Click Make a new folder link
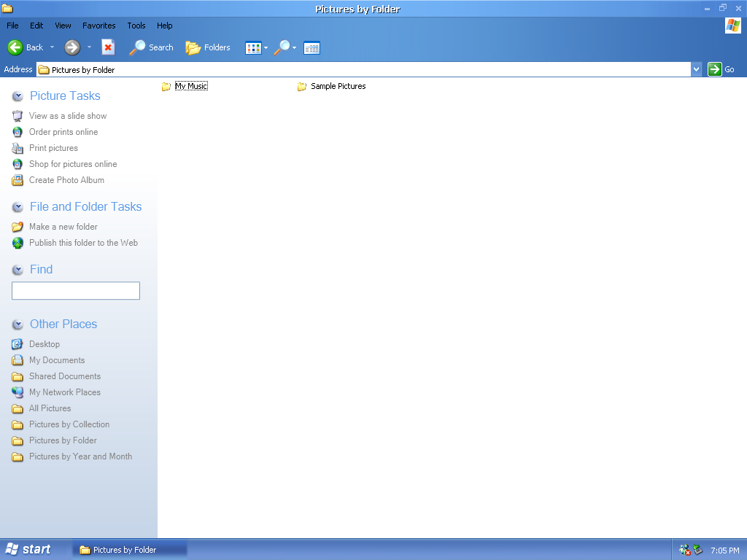Screen dimensions: 747x560 click(x=63, y=227)
